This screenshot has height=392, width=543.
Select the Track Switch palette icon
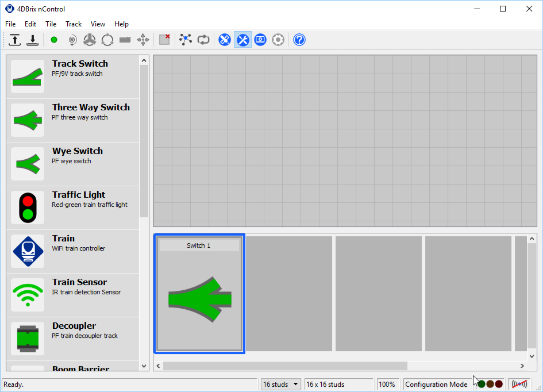28,76
